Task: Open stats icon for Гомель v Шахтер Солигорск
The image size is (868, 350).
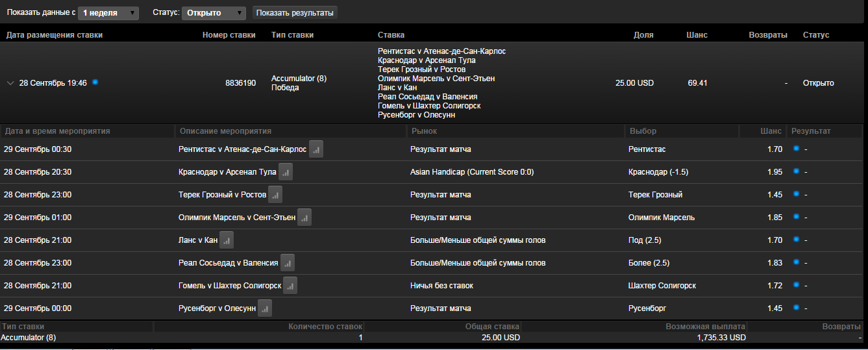Action: pyautogui.click(x=290, y=286)
